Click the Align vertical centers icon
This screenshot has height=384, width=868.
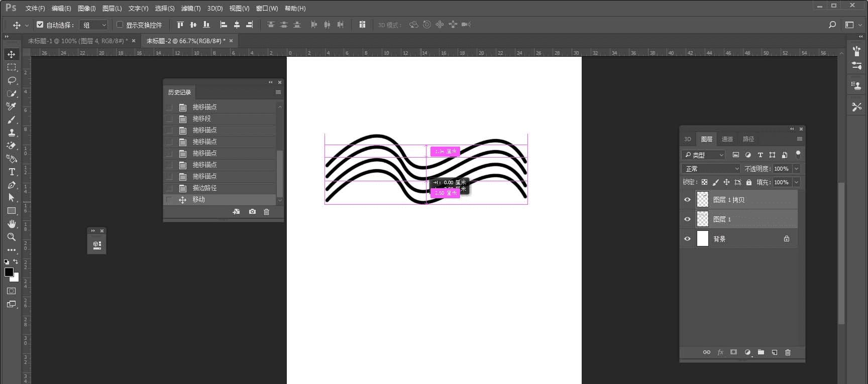[193, 25]
